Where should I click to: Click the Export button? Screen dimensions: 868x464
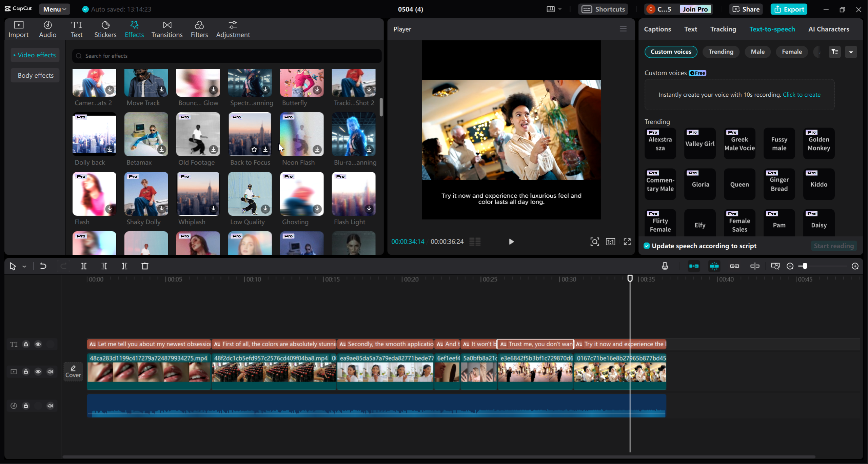[789, 9]
